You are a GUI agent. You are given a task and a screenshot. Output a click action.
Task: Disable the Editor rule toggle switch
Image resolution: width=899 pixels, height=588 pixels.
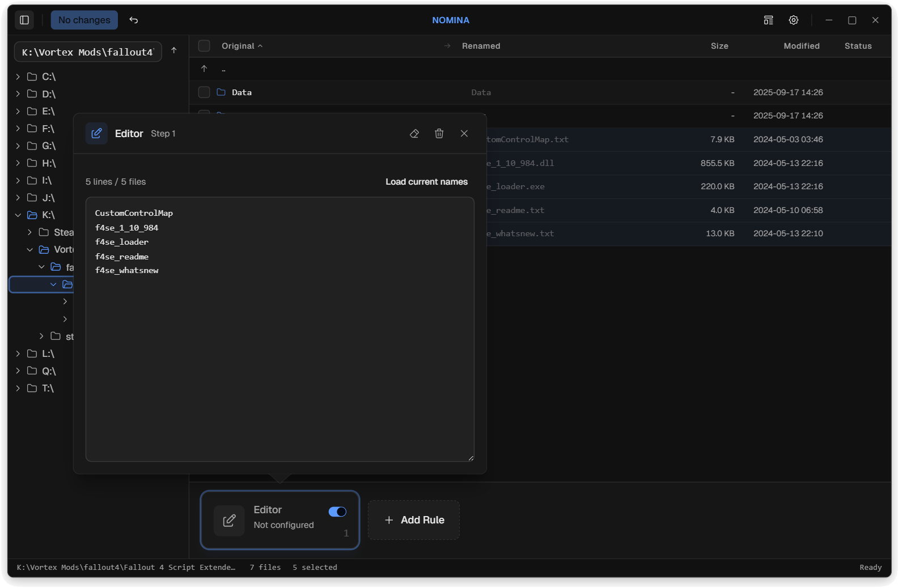(x=337, y=512)
